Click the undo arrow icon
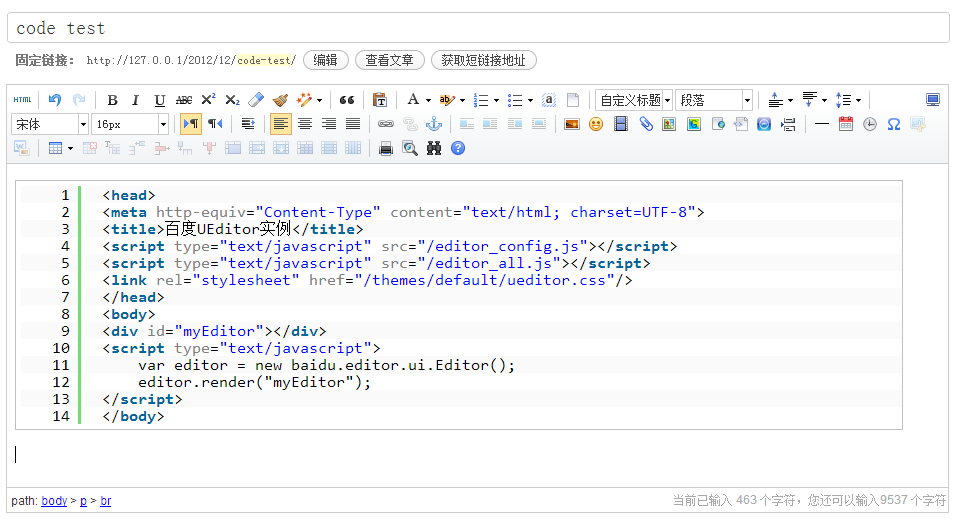Image resolution: width=960 pixels, height=519 pixels. (x=55, y=100)
